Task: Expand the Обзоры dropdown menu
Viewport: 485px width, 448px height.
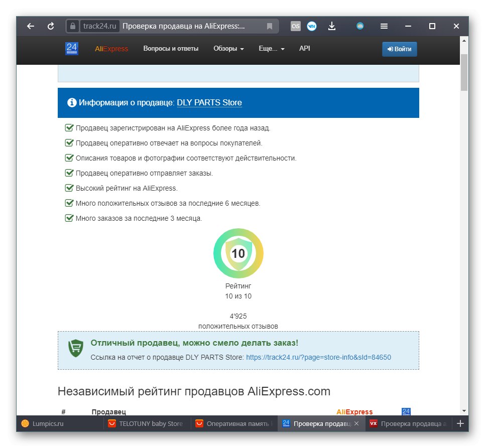Action: 228,49
